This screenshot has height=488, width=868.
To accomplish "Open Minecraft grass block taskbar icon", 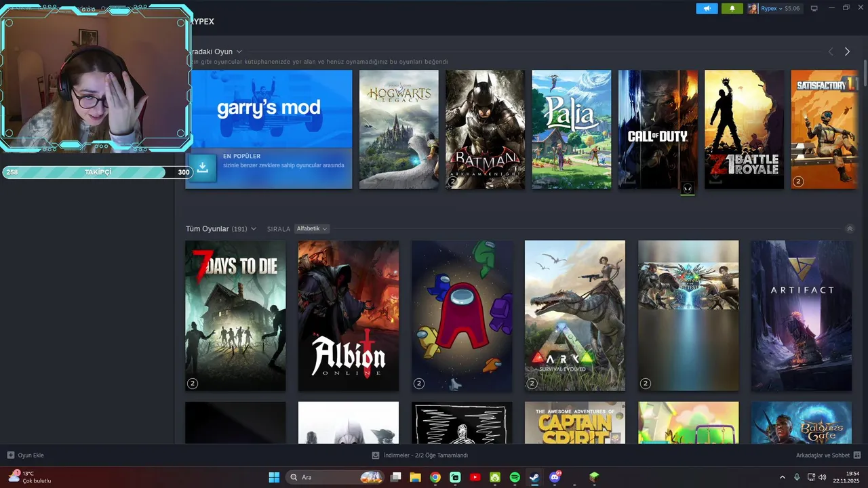I will tap(594, 477).
